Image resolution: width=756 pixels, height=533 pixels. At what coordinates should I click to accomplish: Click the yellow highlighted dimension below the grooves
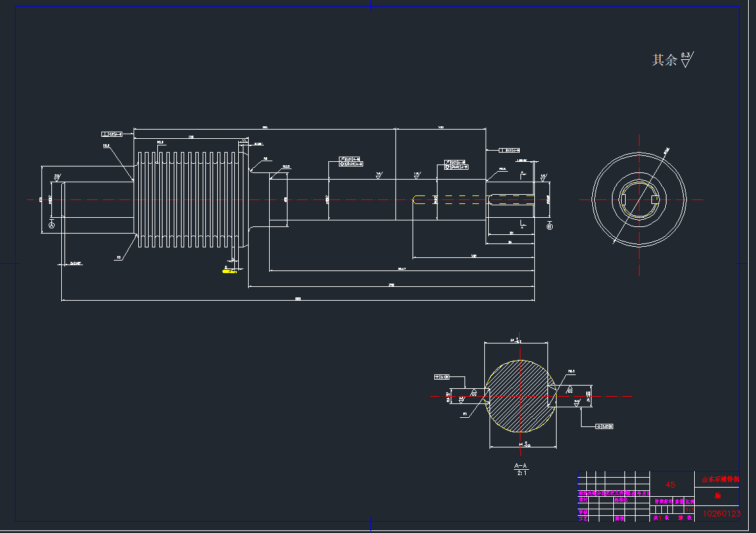click(x=230, y=270)
